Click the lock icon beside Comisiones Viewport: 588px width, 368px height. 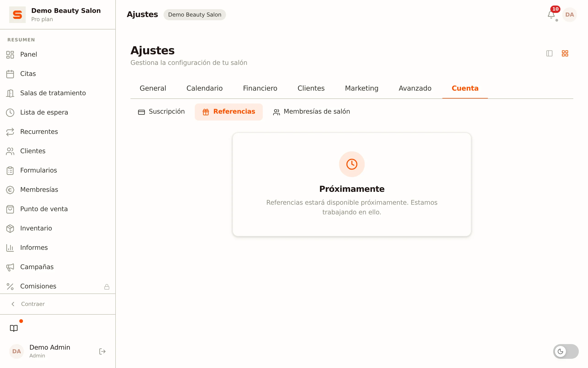pyautogui.click(x=107, y=287)
